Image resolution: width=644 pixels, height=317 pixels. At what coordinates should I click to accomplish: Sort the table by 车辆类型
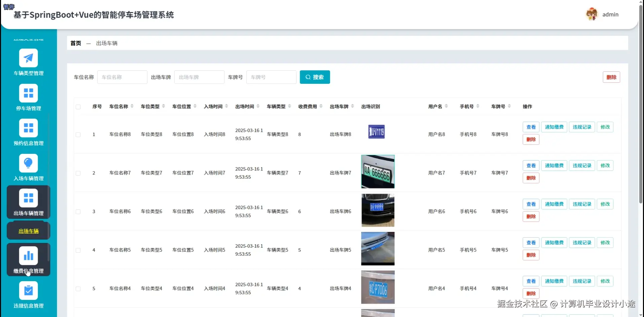point(290,106)
